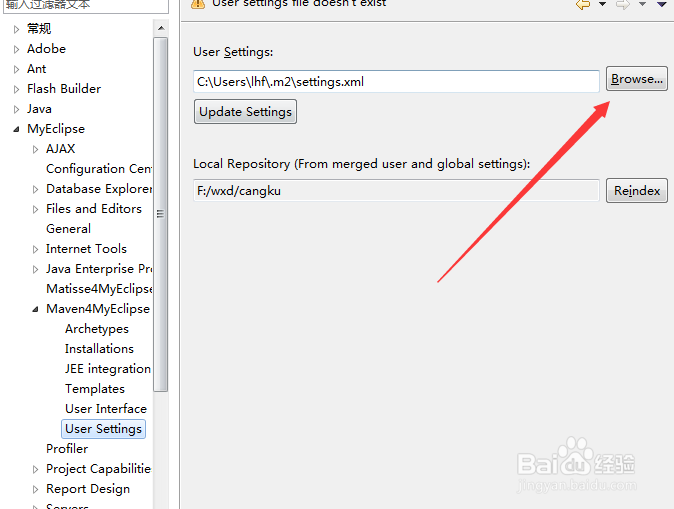674x509 pixels.
Task: Expand the Internet Tools node
Action: 35,249
